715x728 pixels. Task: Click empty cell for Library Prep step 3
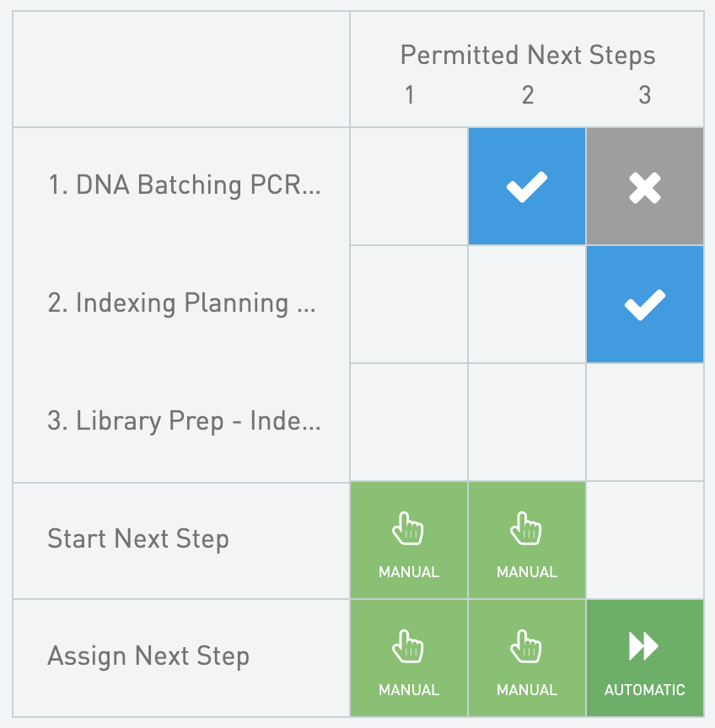pyautogui.click(x=645, y=422)
